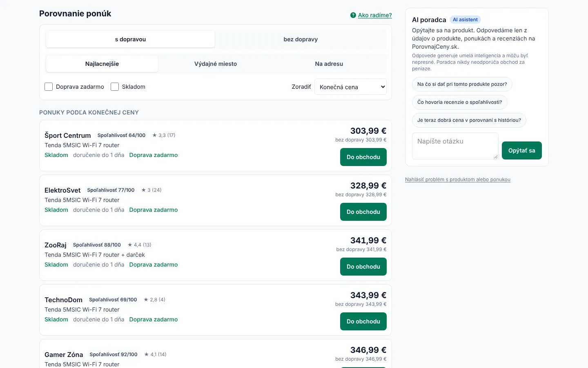This screenshot has width=588, height=368.
Task: Click the Spoľahlivosť 64/100 badge
Action: [x=121, y=135]
